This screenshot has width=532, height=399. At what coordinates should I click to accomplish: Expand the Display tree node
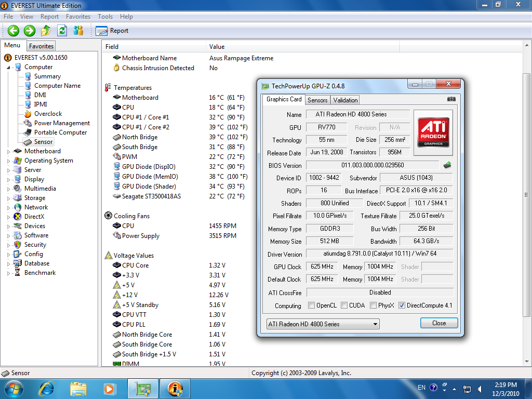(x=8, y=180)
